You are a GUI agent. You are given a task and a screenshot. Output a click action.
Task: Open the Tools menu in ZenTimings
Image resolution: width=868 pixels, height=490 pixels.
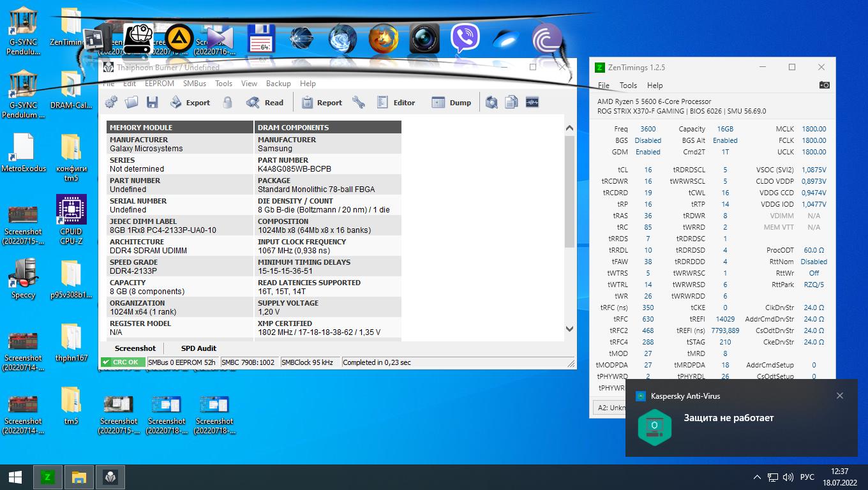tap(628, 85)
